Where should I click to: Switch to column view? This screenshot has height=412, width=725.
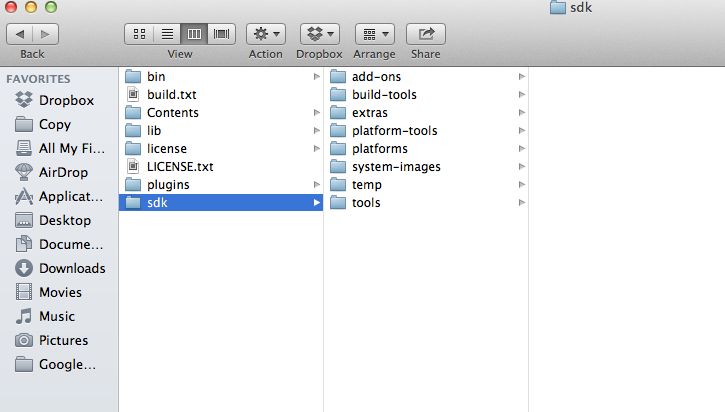pos(194,34)
